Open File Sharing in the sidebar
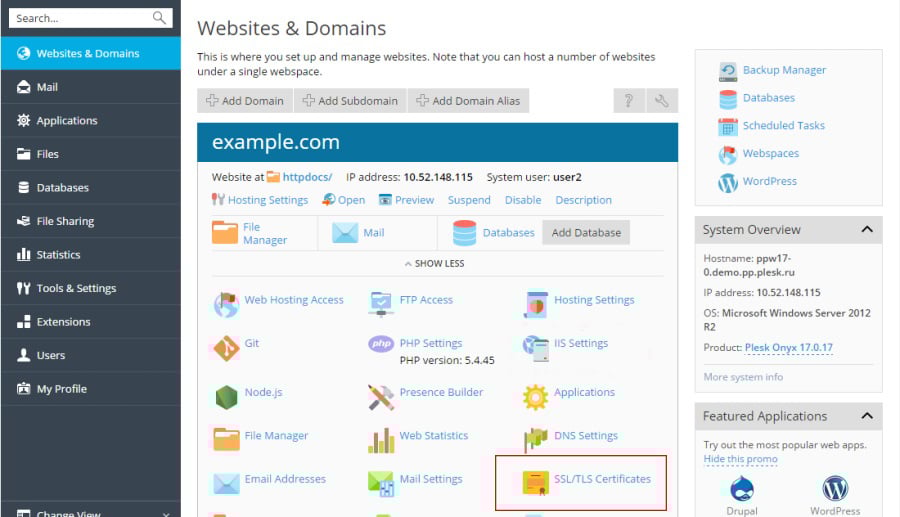 coord(91,221)
